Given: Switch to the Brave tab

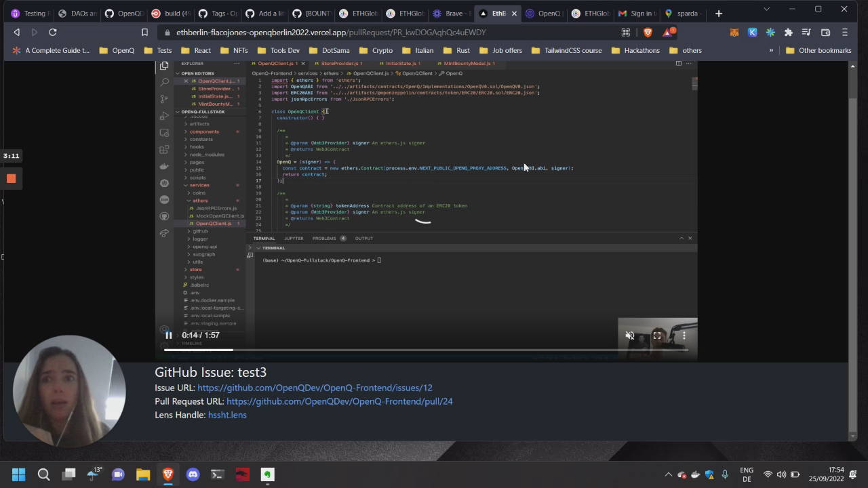Looking at the screenshot, I should (451, 13).
